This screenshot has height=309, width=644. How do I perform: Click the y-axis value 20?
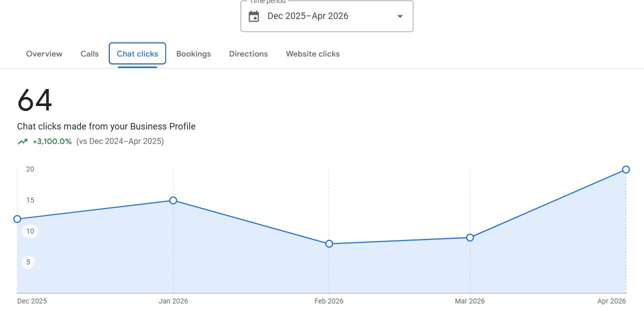click(x=30, y=169)
